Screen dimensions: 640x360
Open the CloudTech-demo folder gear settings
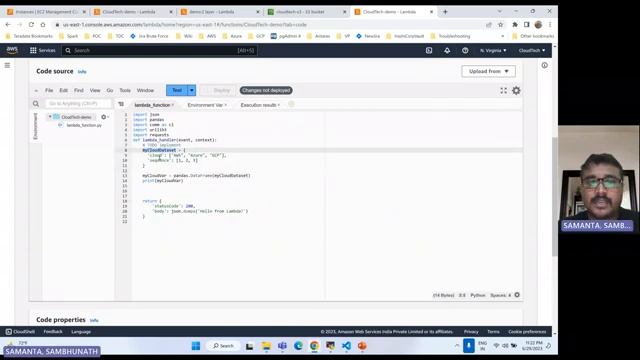click(104, 117)
